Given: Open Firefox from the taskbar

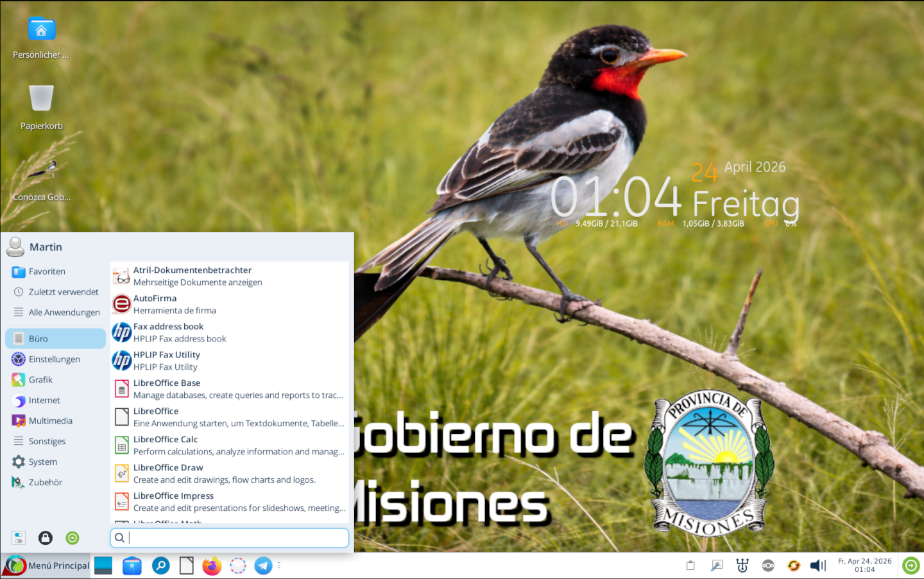Looking at the screenshot, I should [x=212, y=566].
